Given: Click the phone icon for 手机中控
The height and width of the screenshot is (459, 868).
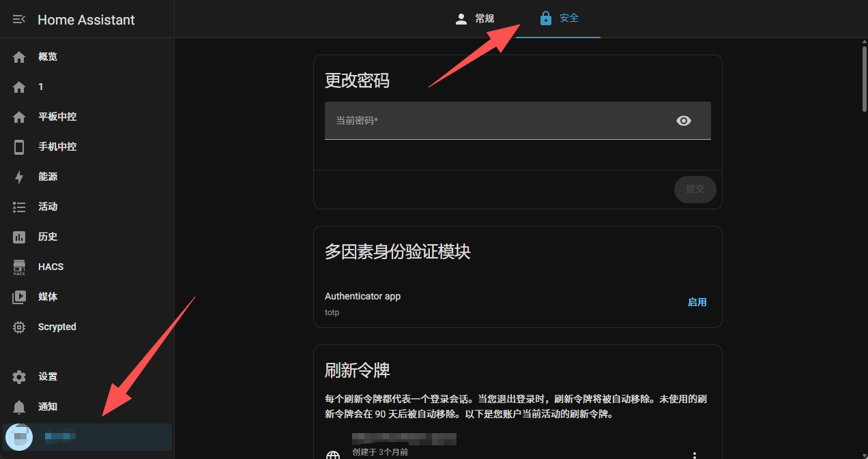Looking at the screenshot, I should (x=19, y=147).
